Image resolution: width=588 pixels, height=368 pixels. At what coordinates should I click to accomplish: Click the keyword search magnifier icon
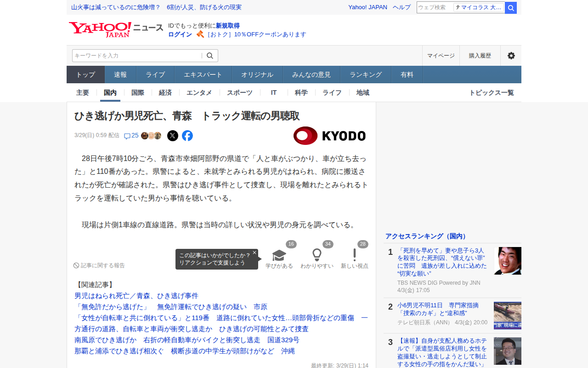pyautogui.click(x=210, y=56)
